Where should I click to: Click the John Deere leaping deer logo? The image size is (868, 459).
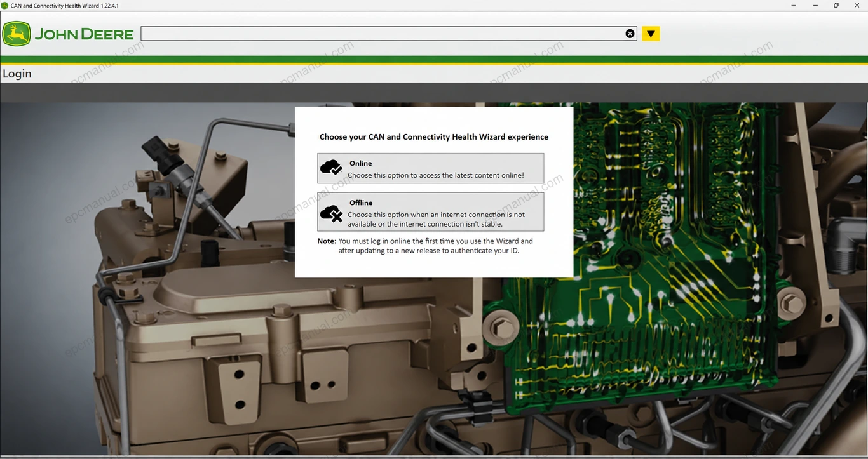17,34
